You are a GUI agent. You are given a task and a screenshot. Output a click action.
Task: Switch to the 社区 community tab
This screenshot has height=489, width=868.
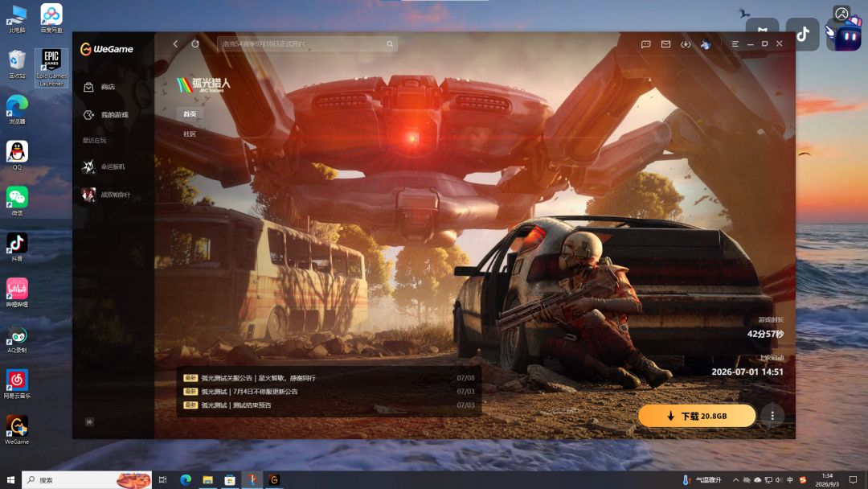pos(190,134)
